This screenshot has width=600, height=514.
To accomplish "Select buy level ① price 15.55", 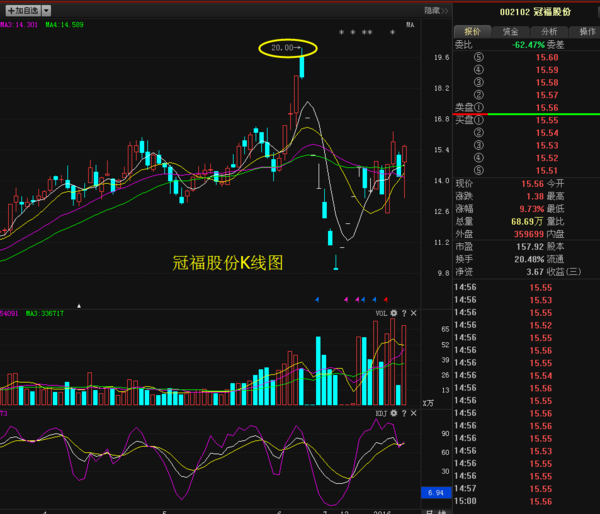I will click(546, 120).
